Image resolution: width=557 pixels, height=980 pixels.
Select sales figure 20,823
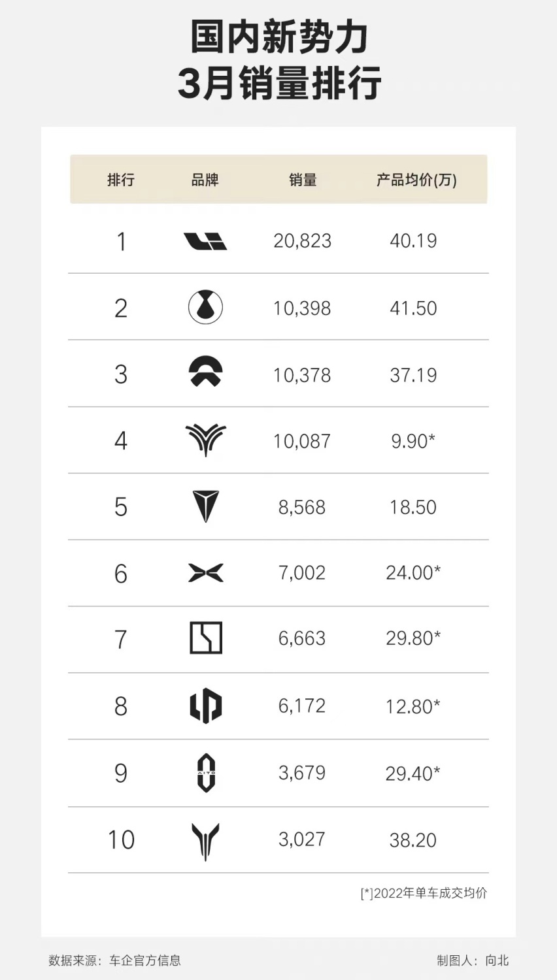[303, 241]
